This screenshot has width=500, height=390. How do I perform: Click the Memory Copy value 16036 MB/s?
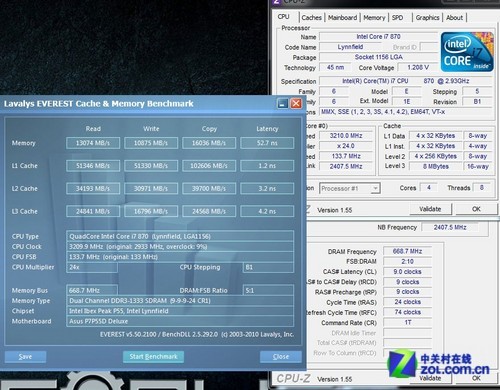click(x=209, y=143)
